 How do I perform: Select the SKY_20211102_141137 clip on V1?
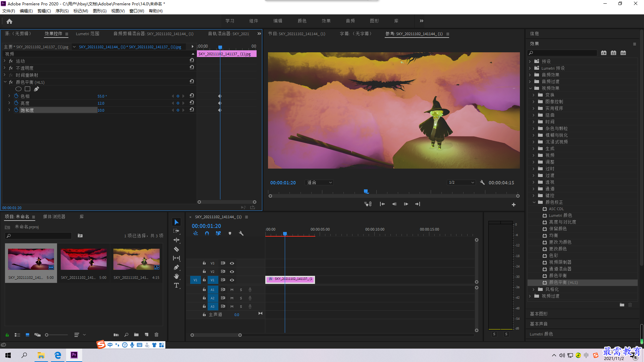pos(290,280)
